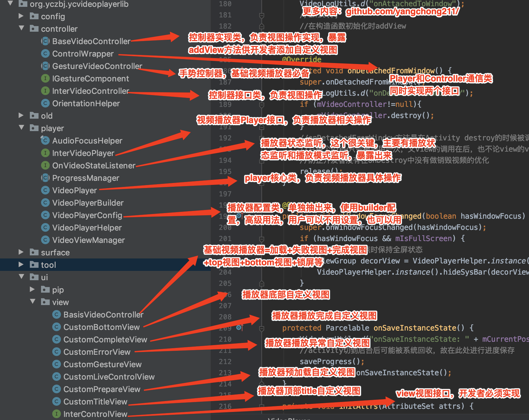Viewport: 529px width, 420px height.
Task: Select OrientationHelper class
Action: point(86,103)
